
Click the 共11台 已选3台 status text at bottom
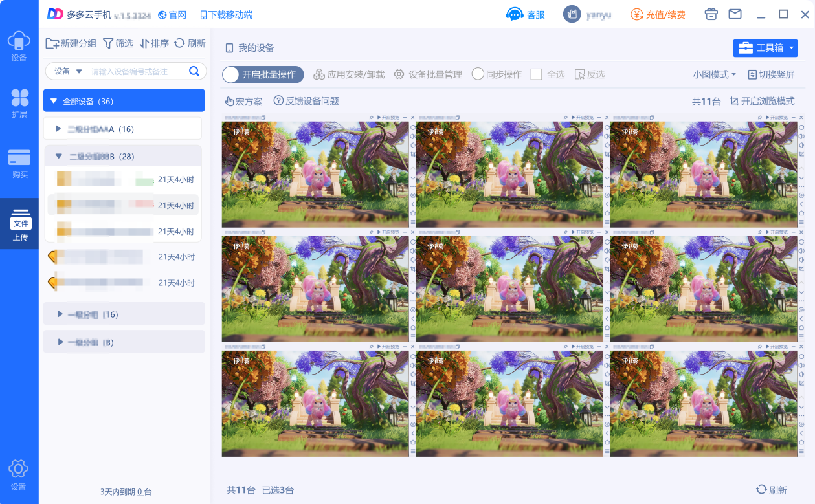(260, 490)
